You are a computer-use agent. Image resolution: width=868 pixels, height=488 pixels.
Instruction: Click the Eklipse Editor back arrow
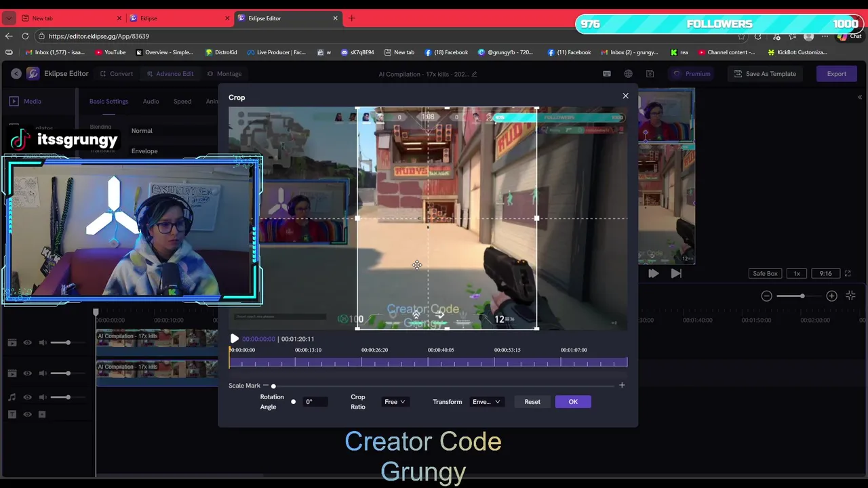[16, 73]
